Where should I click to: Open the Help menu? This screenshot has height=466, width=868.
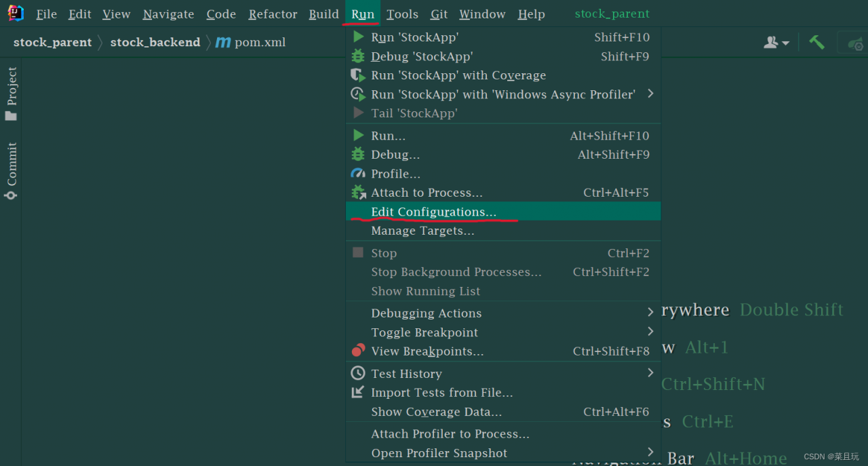pyautogui.click(x=531, y=14)
